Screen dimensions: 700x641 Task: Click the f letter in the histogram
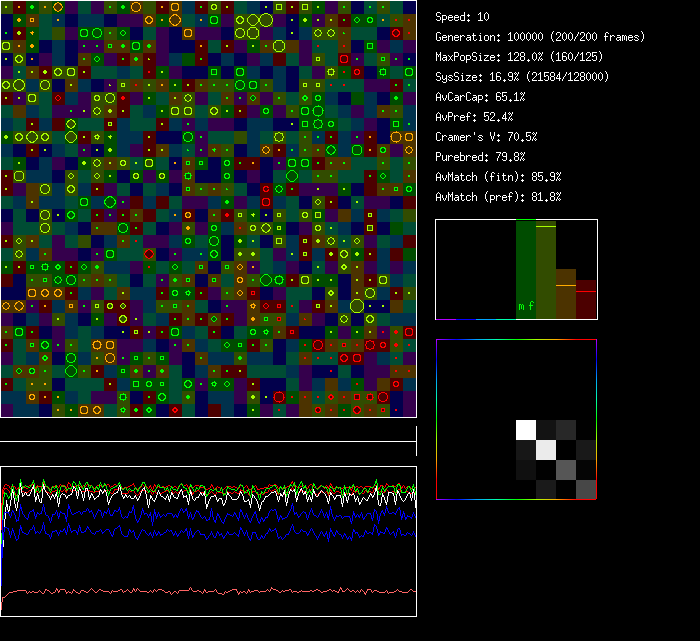point(531,305)
